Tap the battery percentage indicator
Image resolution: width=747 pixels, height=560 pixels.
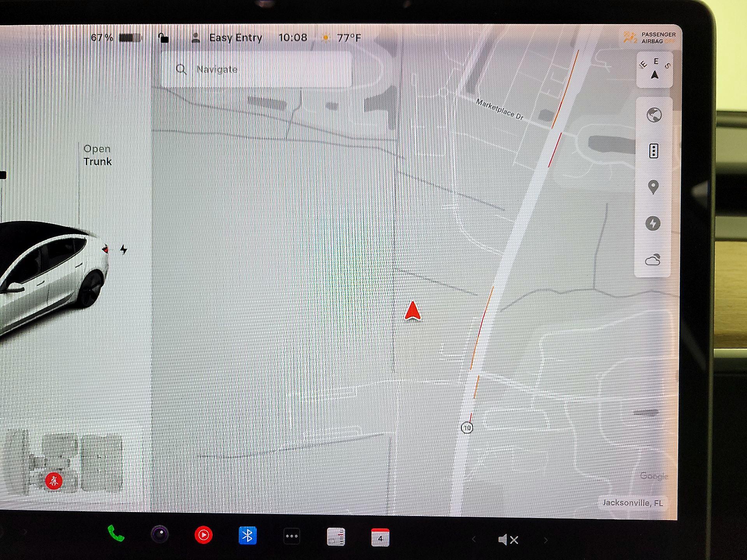point(116,37)
